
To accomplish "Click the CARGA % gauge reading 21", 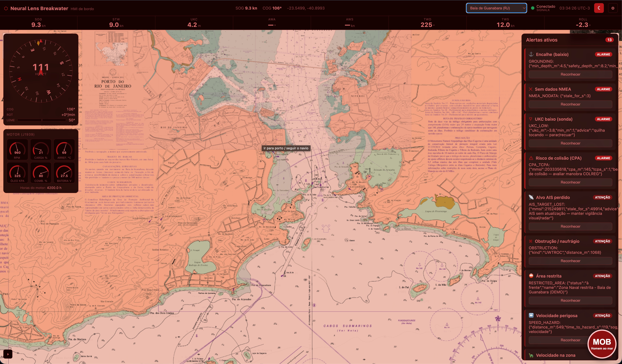I will point(41,149).
